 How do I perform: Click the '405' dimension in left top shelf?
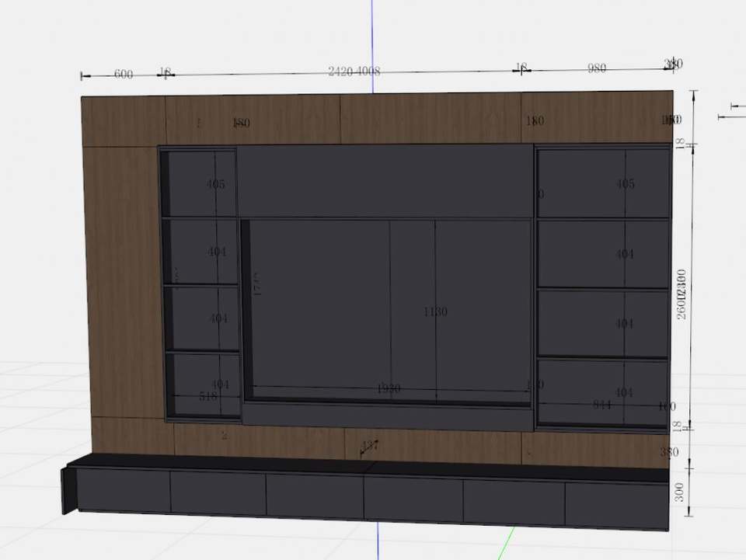215,183
